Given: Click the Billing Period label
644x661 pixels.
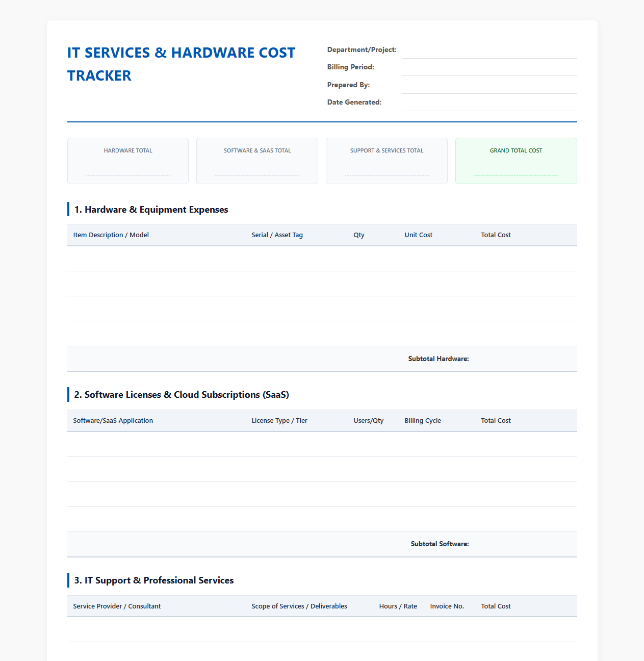Looking at the screenshot, I should 350,67.
